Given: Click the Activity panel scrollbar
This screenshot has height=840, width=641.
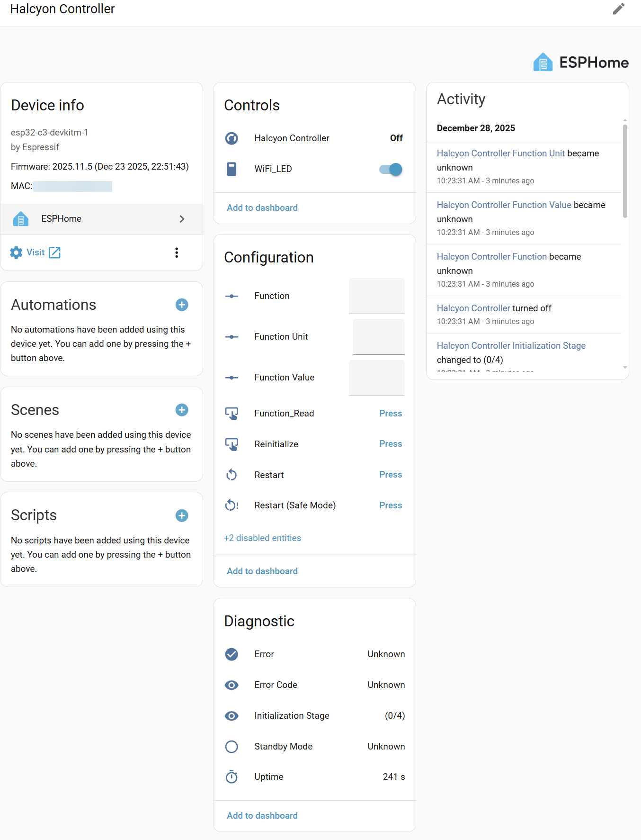Looking at the screenshot, I should coord(625,171).
